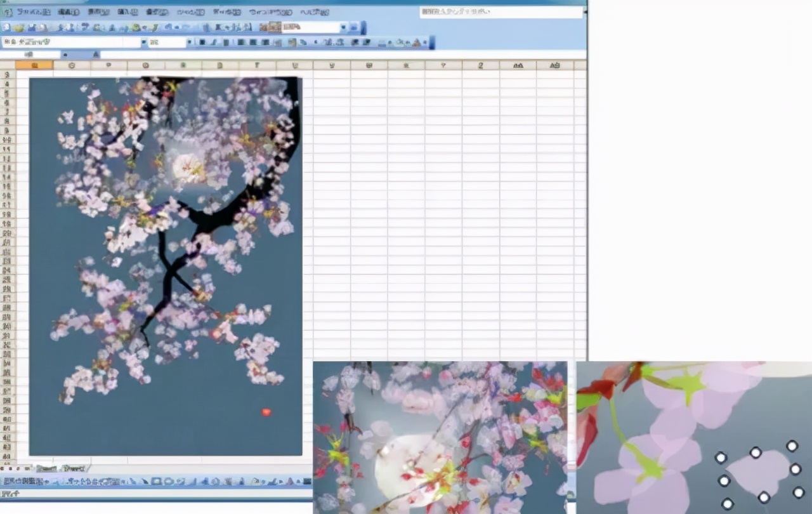Select column AB header
The image size is (812, 514).
(555, 65)
